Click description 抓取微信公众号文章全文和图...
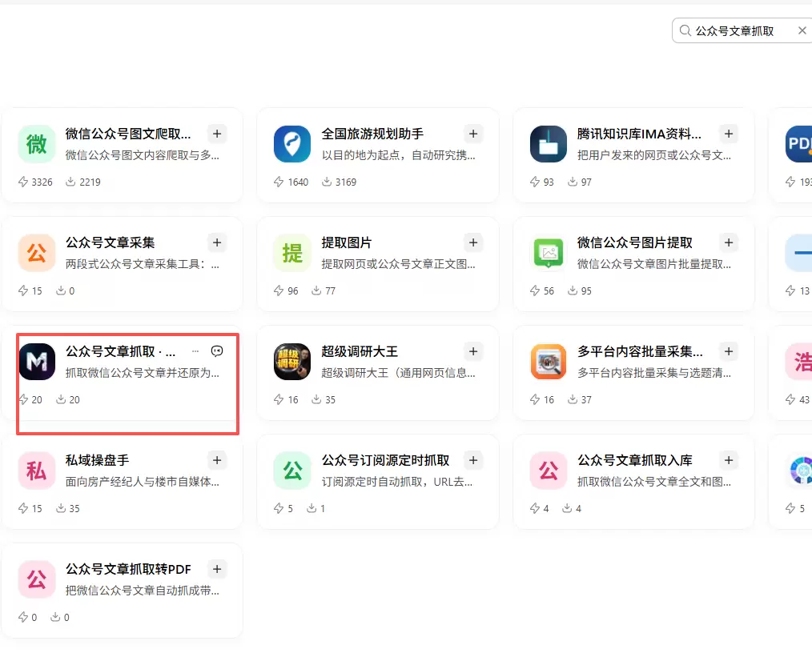This screenshot has width=812, height=669. point(654,483)
